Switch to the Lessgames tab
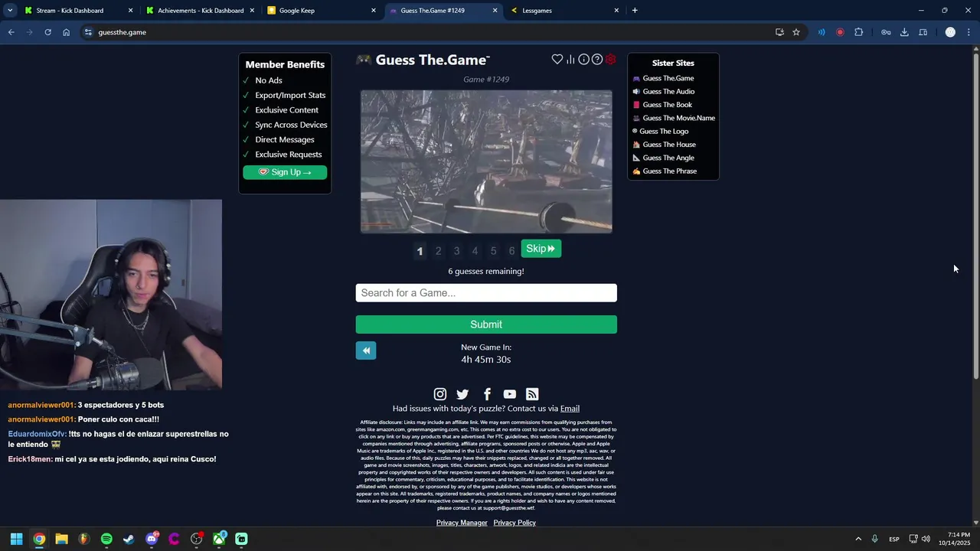This screenshot has width=980, height=551. (565, 11)
